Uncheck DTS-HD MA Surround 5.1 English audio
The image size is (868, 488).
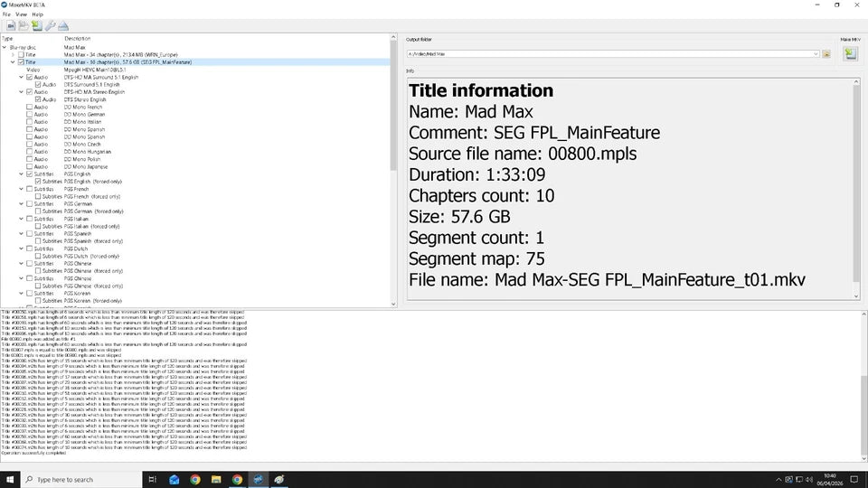pyautogui.click(x=29, y=77)
